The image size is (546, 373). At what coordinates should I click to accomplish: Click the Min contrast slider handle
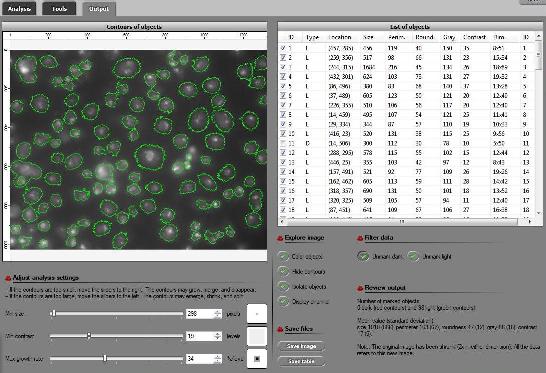click(x=89, y=336)
